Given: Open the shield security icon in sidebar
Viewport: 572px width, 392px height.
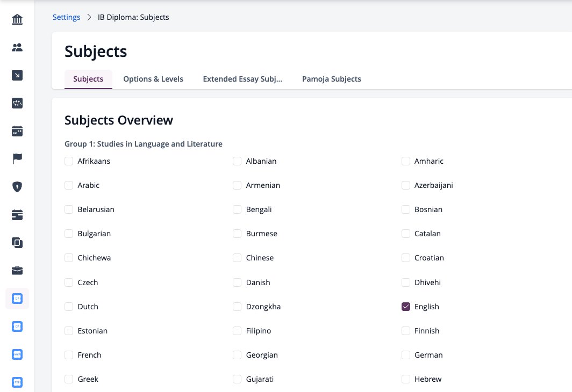Looking at the screenshot, I should click(x=17, y=187).
